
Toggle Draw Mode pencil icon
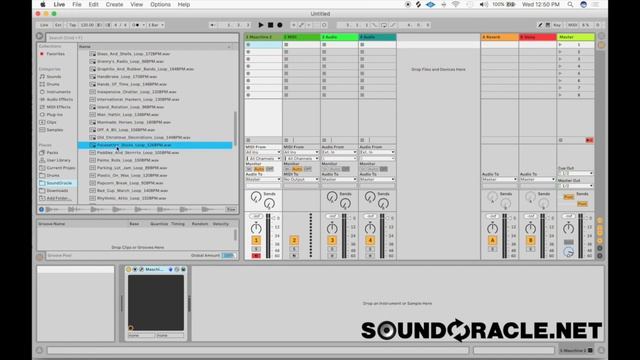(540, 25)
